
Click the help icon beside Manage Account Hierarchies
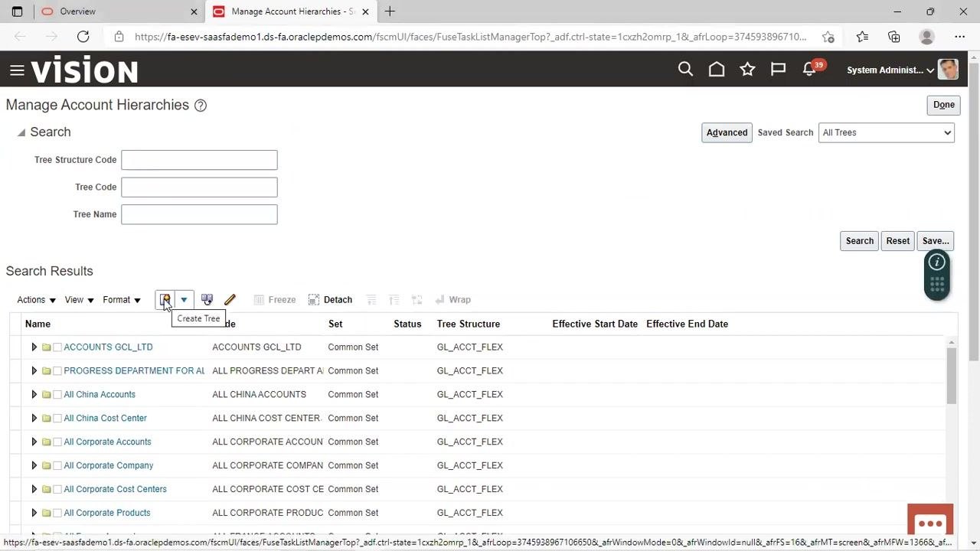tap(201, 106)
